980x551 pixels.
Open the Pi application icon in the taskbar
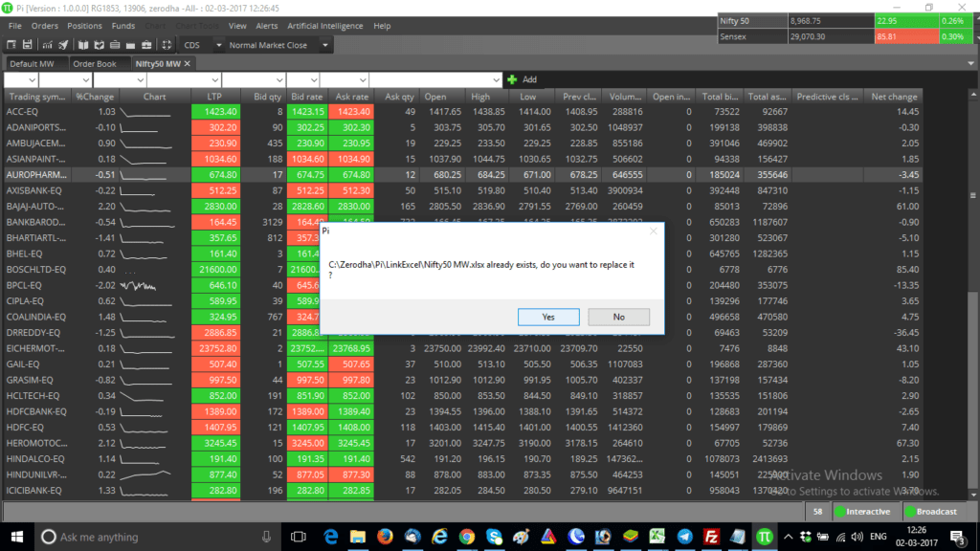click(766, 538)
